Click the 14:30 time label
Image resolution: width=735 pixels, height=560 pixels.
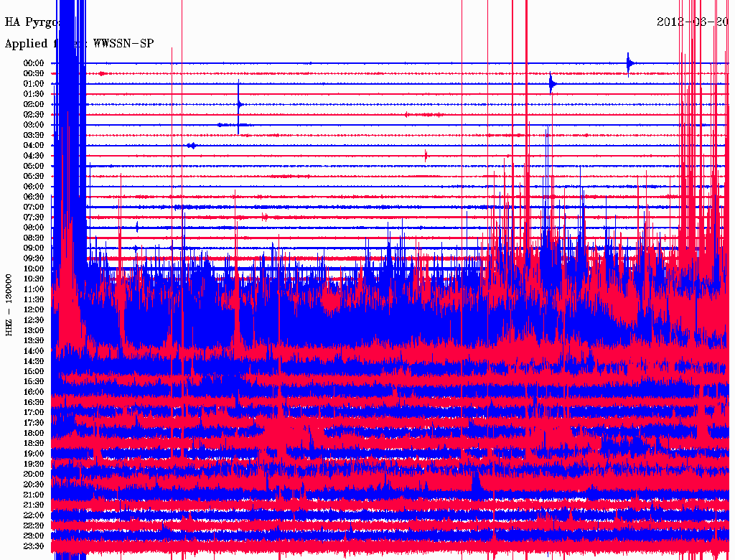tap(34, 361)
